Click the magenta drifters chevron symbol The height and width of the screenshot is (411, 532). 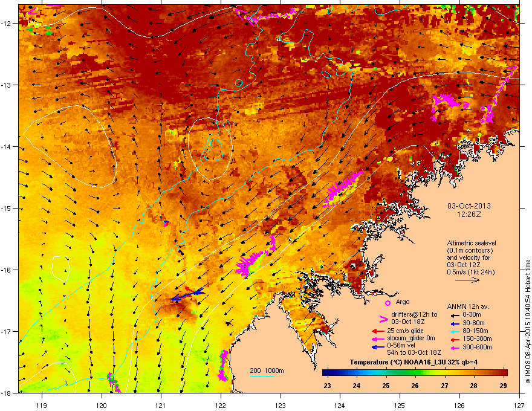[383, 319]
